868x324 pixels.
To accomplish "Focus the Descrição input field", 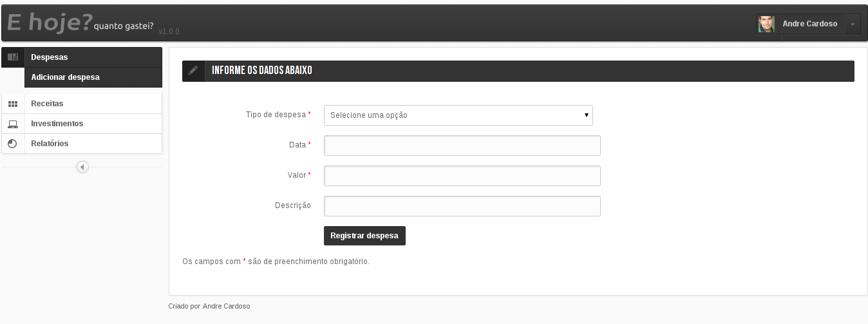I will tap(462, 206).
